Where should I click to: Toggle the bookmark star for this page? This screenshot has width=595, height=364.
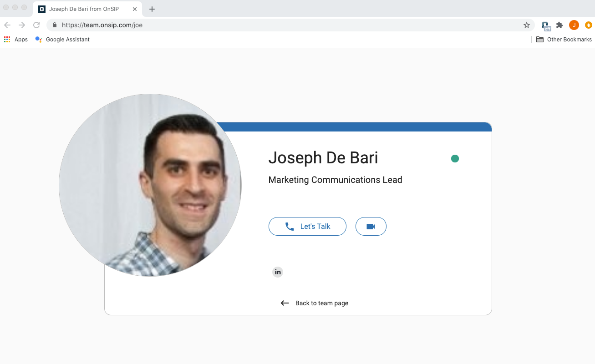click(x=527, y=25)
